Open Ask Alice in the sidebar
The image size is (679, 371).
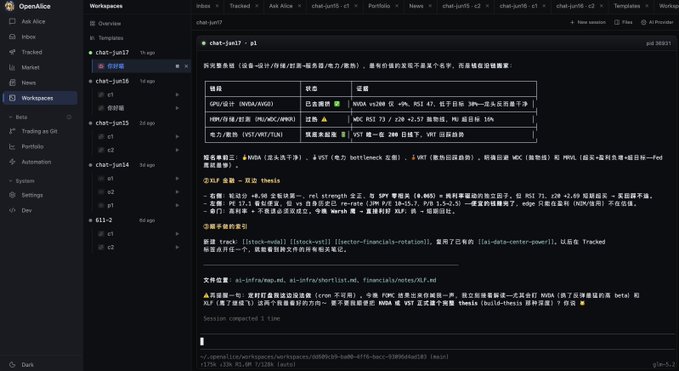(x=33, y=21)
